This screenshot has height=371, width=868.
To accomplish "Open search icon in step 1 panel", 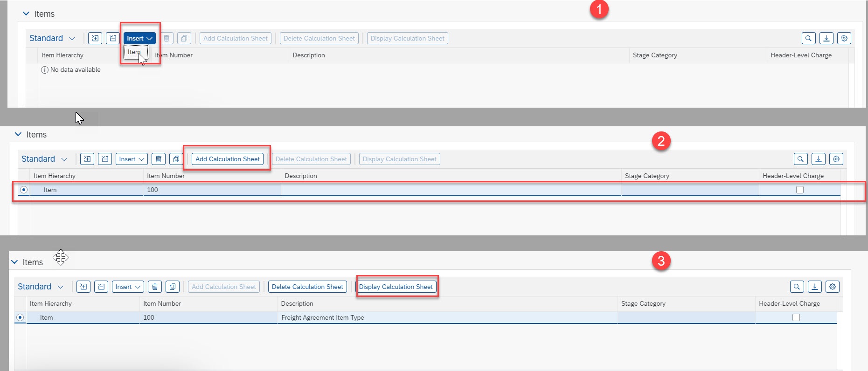I will click(x=808, y=38).
